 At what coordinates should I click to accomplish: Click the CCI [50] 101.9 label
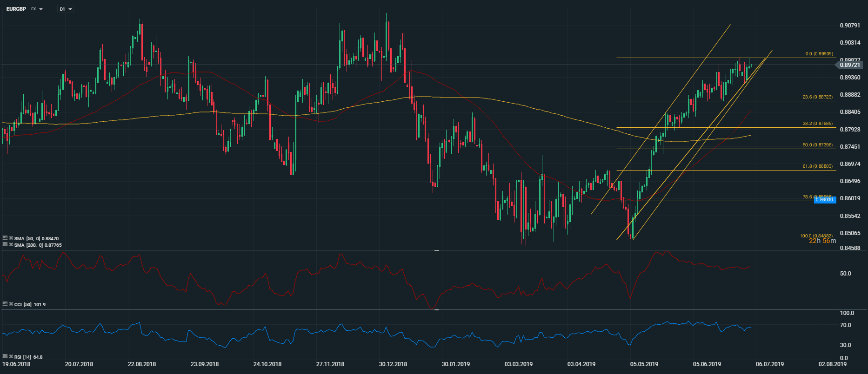(x=30, y=304)
